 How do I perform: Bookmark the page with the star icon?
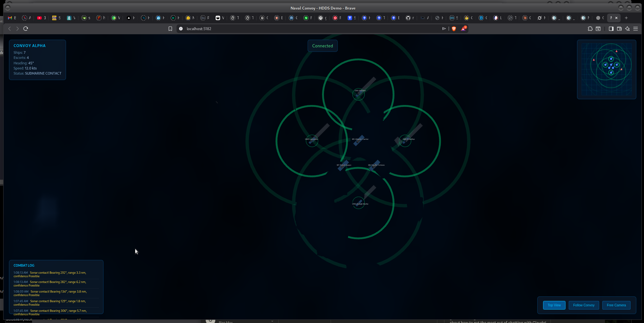coord(170,28)
